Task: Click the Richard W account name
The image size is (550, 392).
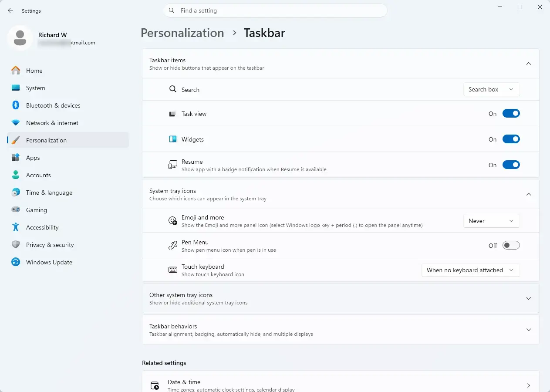Action: [52, 35]
